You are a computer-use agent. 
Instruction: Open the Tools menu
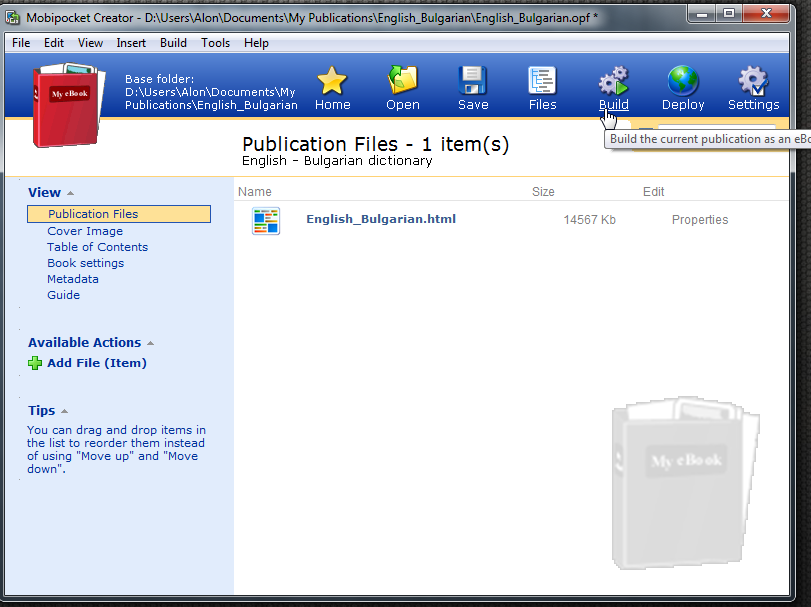tap(215, 43)
